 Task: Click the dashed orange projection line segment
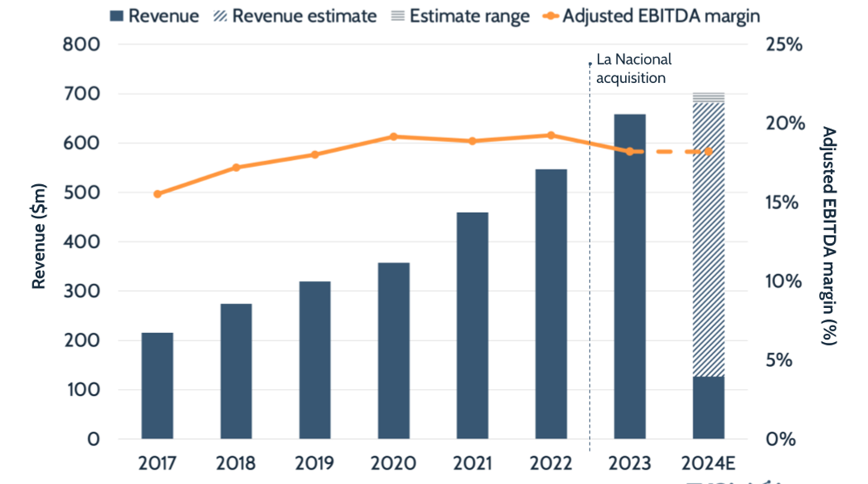pos(669,152)
